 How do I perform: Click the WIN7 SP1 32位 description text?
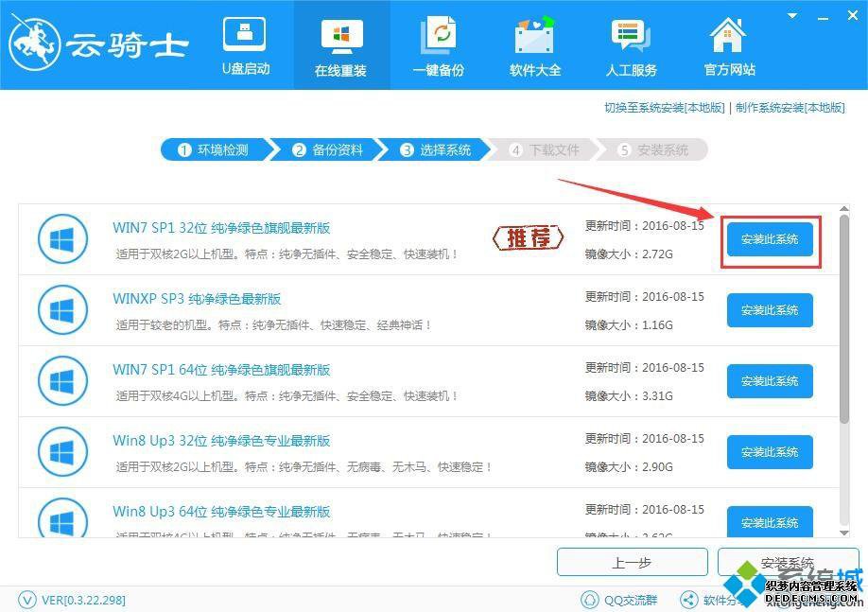point(286,254)
